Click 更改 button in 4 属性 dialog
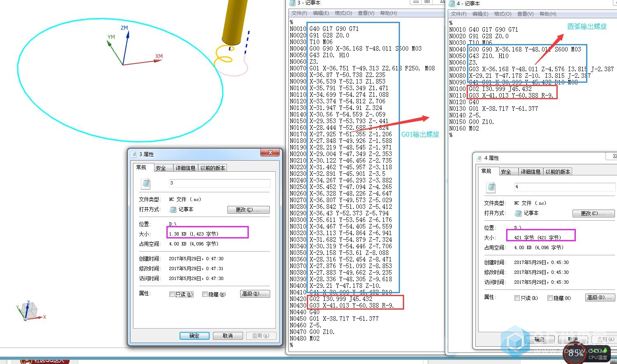This screenshot has width=617, height=364. pos(594,213)
